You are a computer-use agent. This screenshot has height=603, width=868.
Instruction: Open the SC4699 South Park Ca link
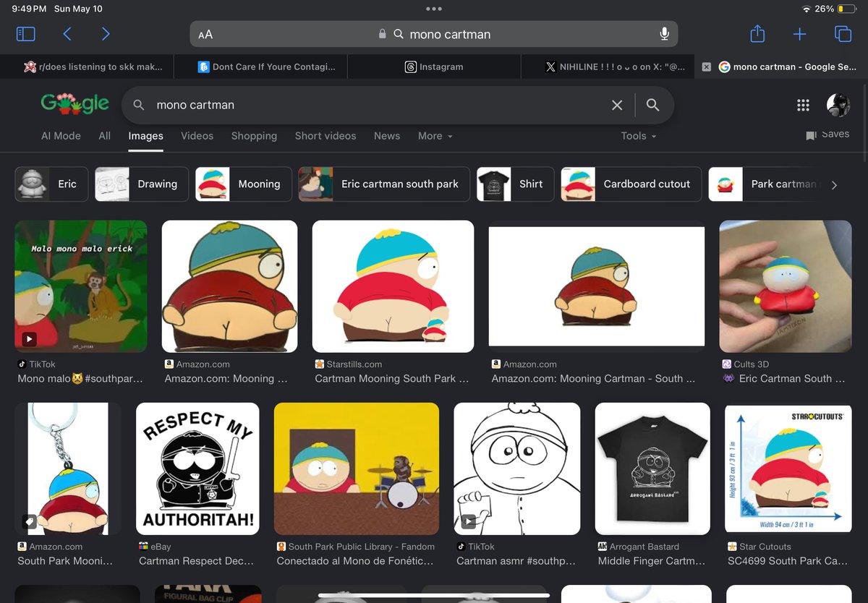786,560
